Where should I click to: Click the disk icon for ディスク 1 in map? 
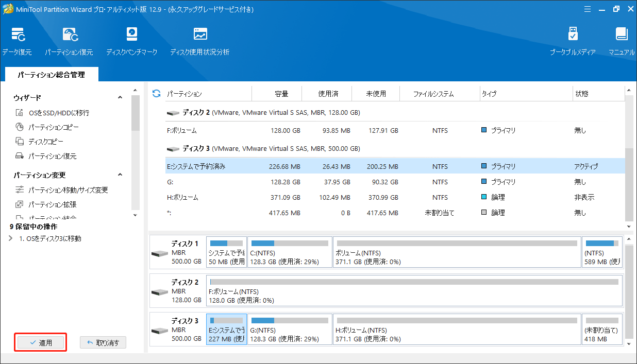[159, 253]
